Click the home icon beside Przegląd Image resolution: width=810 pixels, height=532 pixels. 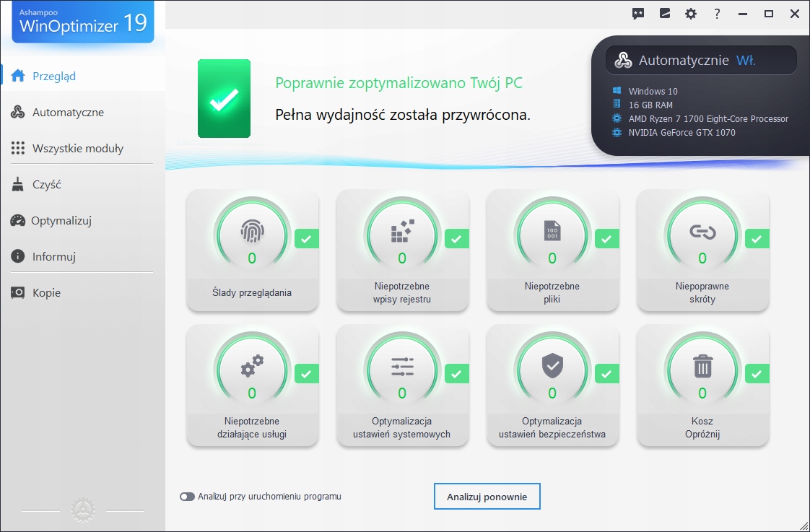(17, 76)
